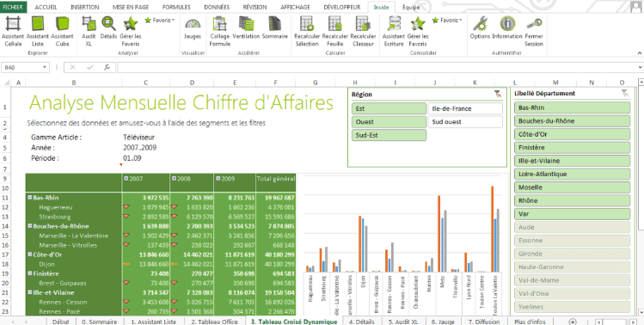
Task: Collapse the Bas-Rhin row group
Action: click(x=29, y=198)
